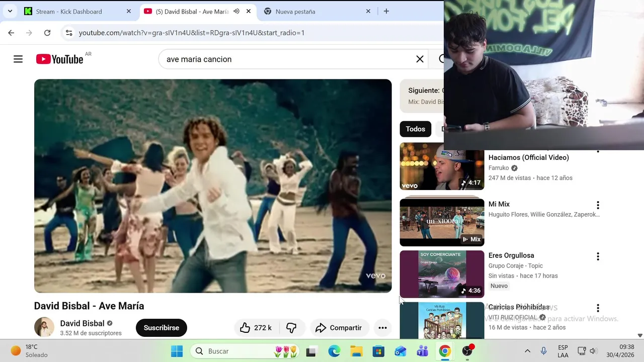Open Outlook from taskbar
The height and width of the screenshot is (362, 644).
400,351
